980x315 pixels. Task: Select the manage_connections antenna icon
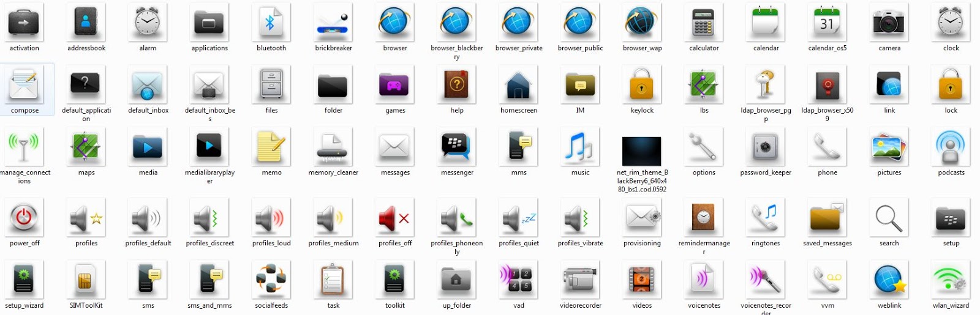(x=24, y=147)
